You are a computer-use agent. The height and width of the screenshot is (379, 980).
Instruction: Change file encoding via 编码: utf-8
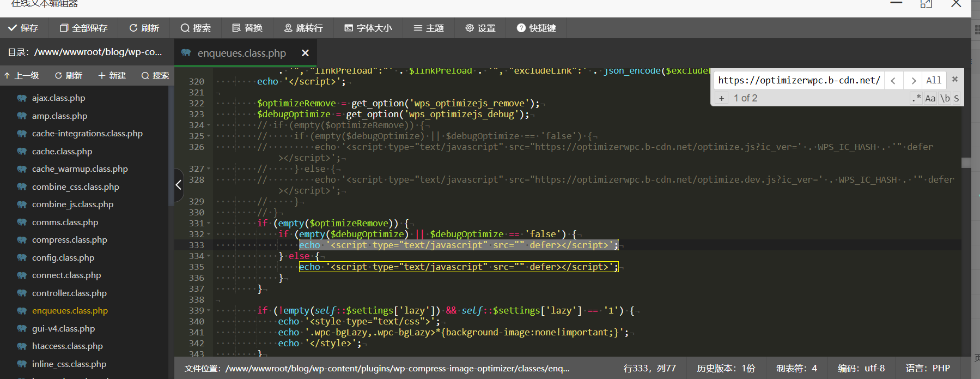(861, 369)
